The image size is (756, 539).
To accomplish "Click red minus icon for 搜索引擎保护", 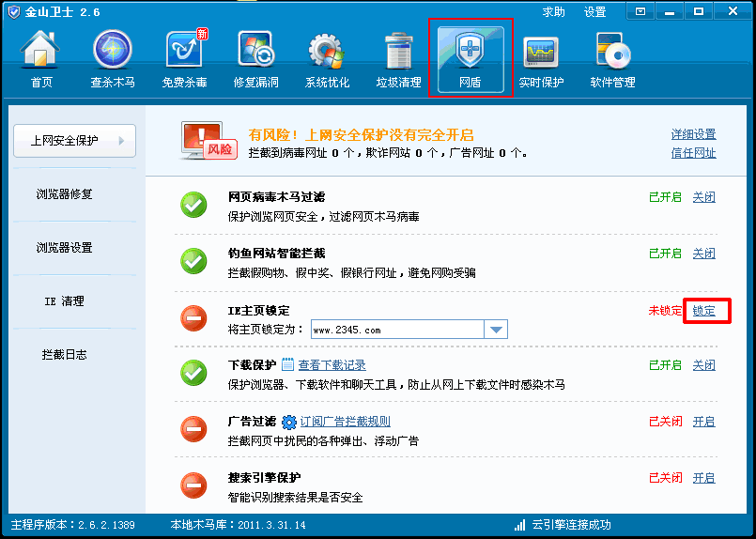I will point(193,485).
